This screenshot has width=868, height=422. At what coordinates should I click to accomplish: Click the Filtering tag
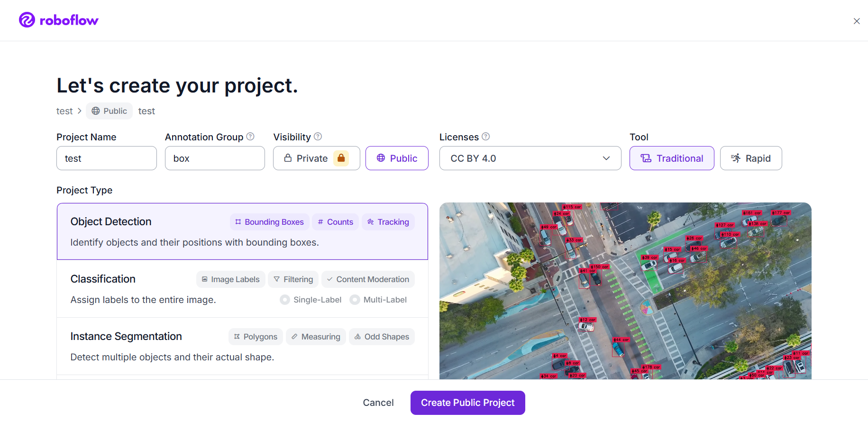(293, 279)
